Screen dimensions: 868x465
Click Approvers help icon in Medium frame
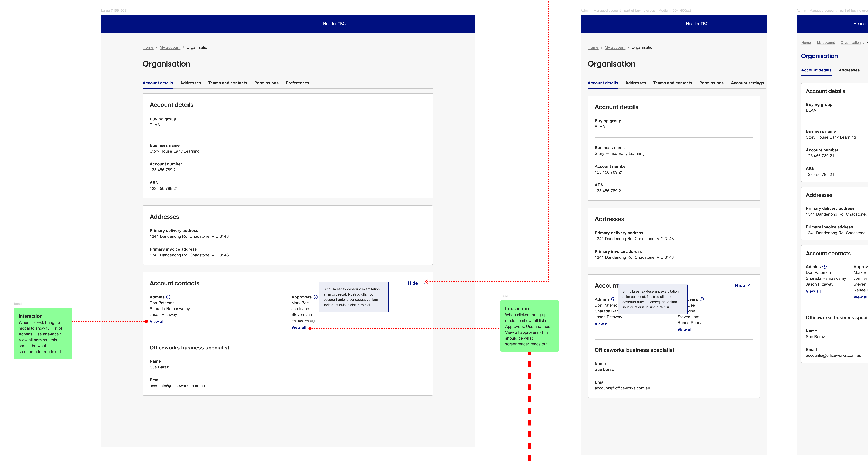(x=702, y=299)
